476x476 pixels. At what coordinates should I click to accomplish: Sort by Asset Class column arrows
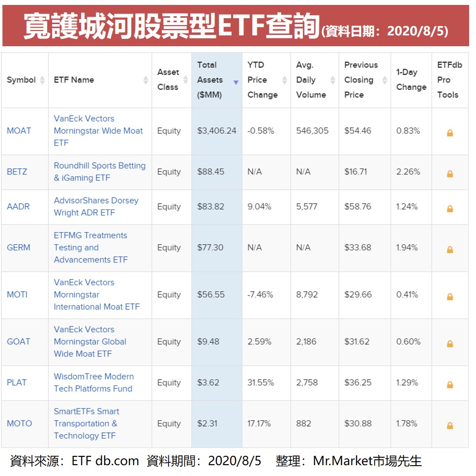click(x=185, y=80)
